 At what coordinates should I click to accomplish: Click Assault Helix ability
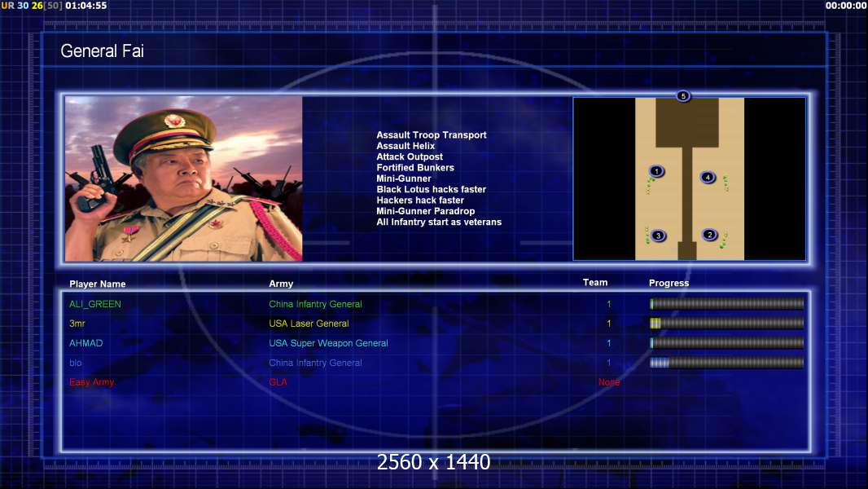pyautogui.click(x=406, y=146)
